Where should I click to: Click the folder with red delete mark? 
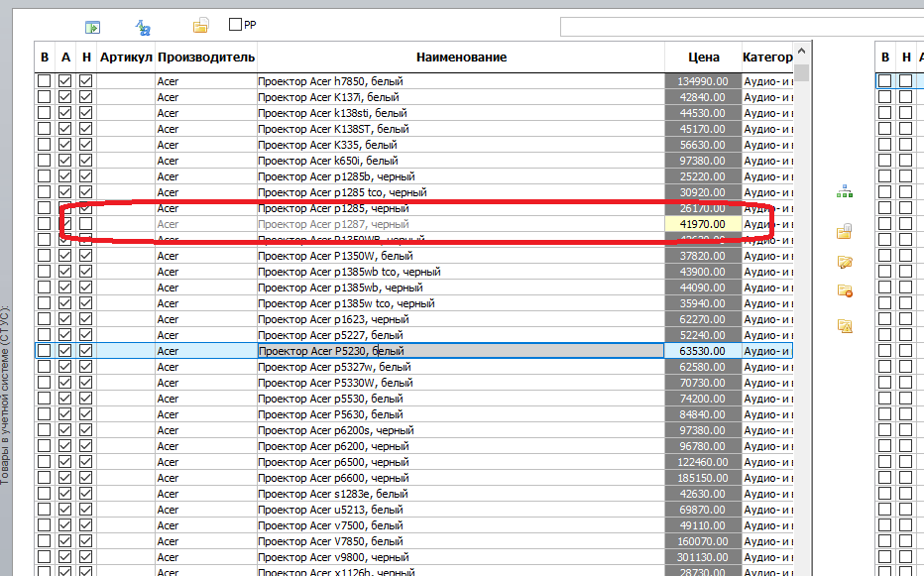tap(845, 290)
